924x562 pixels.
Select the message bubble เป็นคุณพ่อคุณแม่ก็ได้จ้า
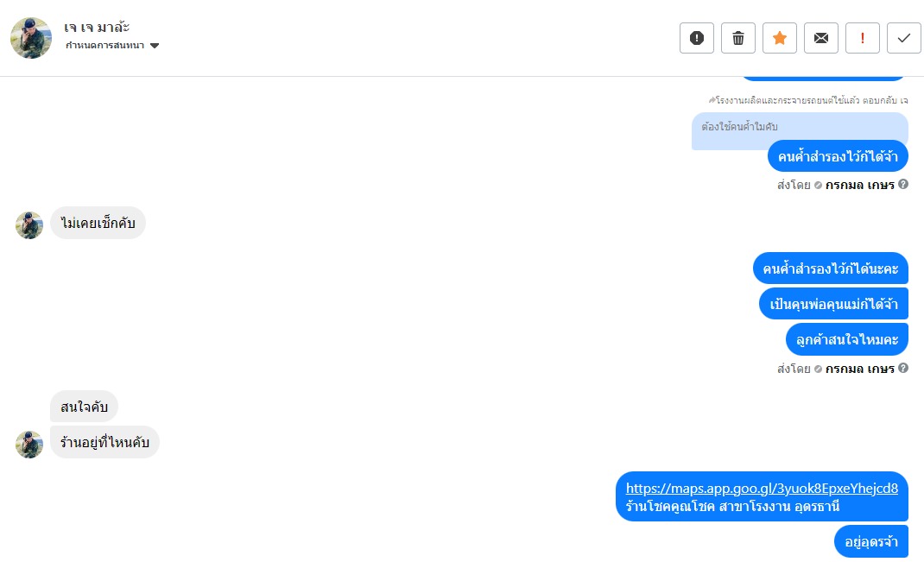[x=833, y=304]
